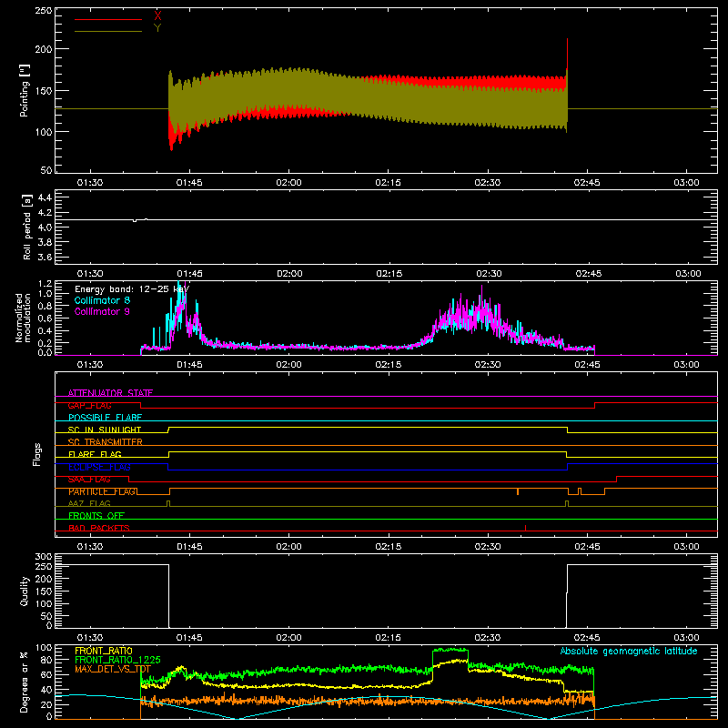728x728 pixels.
Task: Click the 200 value on Pointing axis
Action: pyautogui.click(x=44, y=49)
